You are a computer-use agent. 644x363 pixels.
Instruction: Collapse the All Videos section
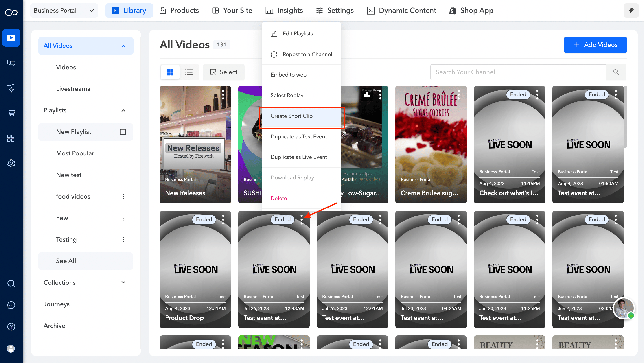tap(123, 46)
